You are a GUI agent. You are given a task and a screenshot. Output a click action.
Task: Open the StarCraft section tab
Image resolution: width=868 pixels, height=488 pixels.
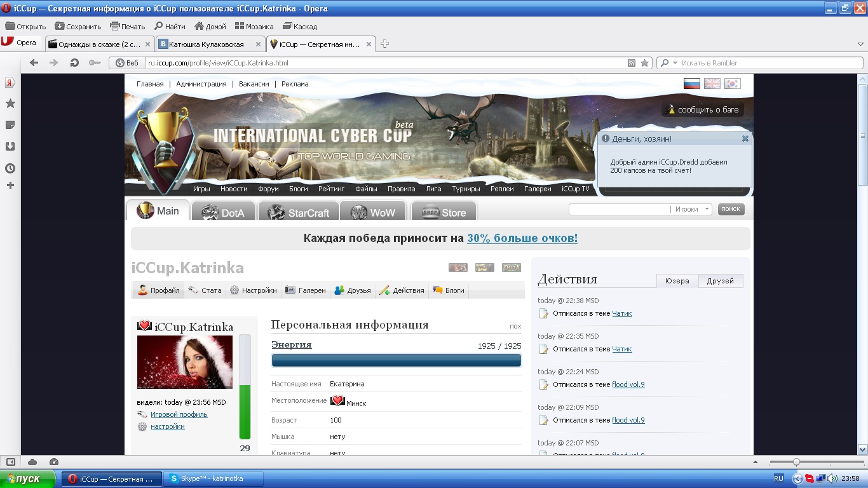[x=298, y=212]
